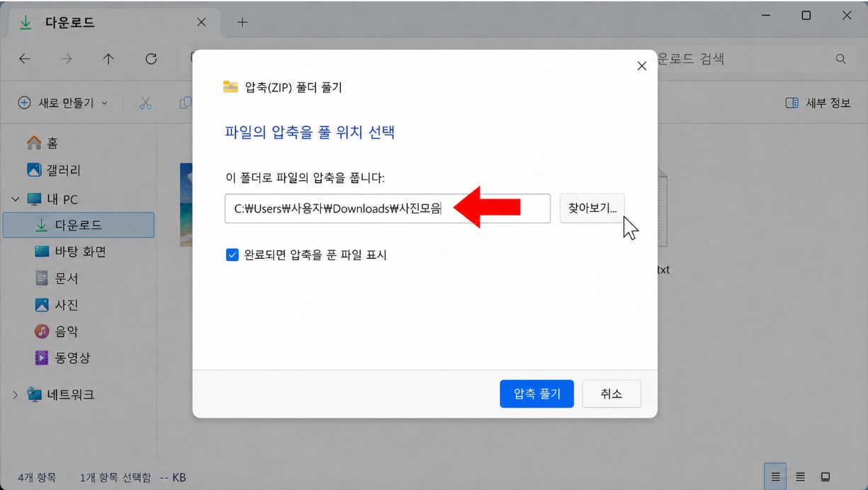Select 내 PC in the navigation pane
Image resolution: width=868 pixels, height=490 pixels.
click(x=62, y=199)
